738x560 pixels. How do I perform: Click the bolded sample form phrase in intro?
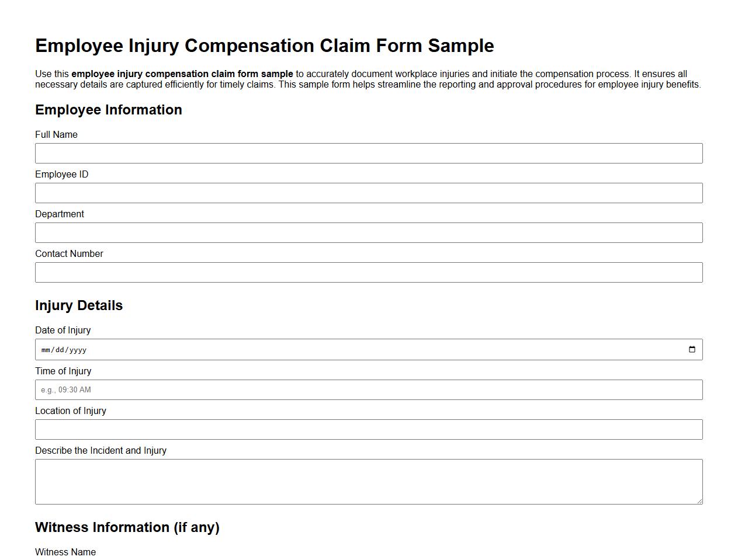coord(182,74)
